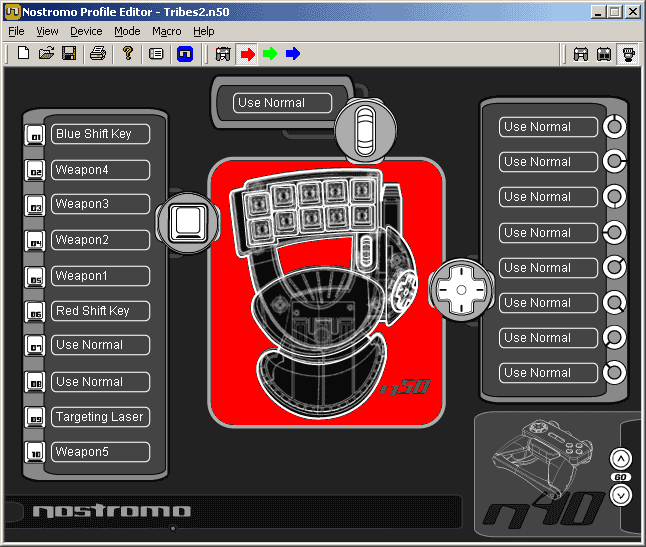646x547 pixels.
Task: Click the D-pad round icon
Action: pos(461,290)
